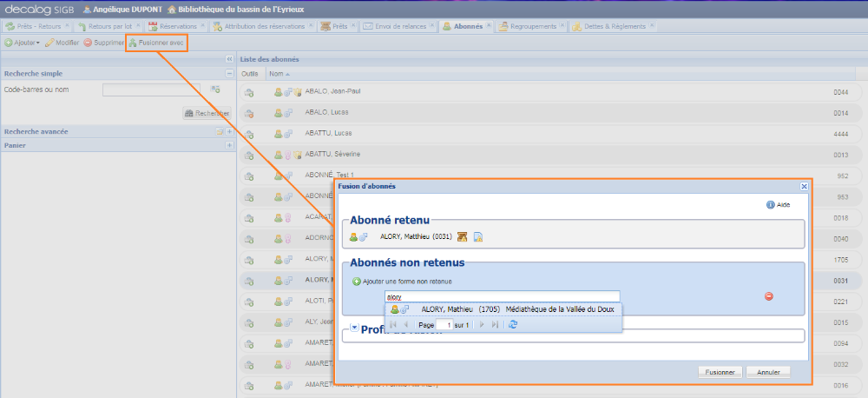
Task: Click barcode scan icon beside search field
Action: click(x=215, y=89)
